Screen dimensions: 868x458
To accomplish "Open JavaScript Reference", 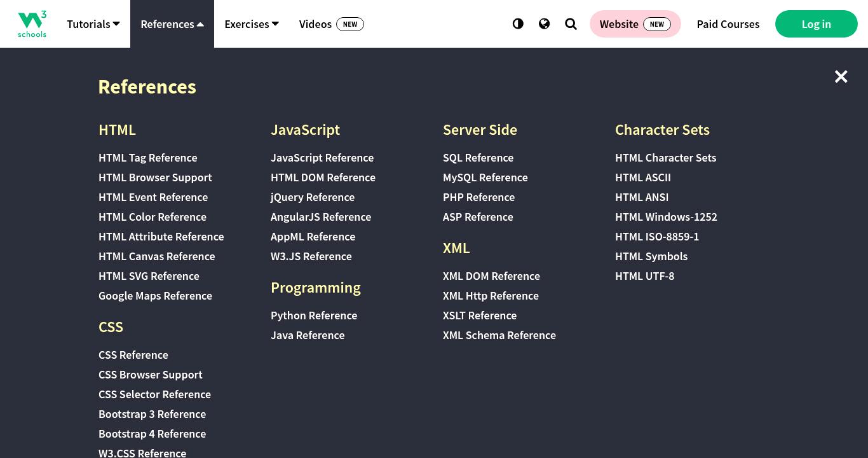I will 322,158.
